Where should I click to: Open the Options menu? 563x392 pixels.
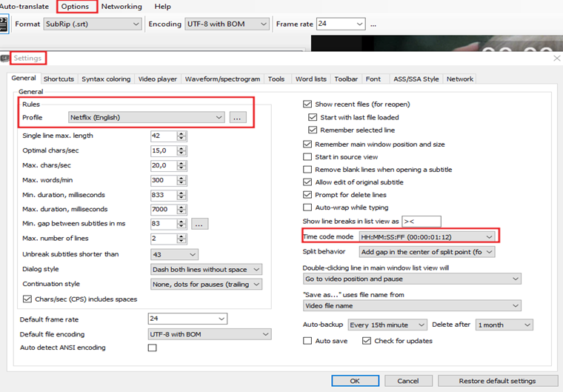pos(75,7)
